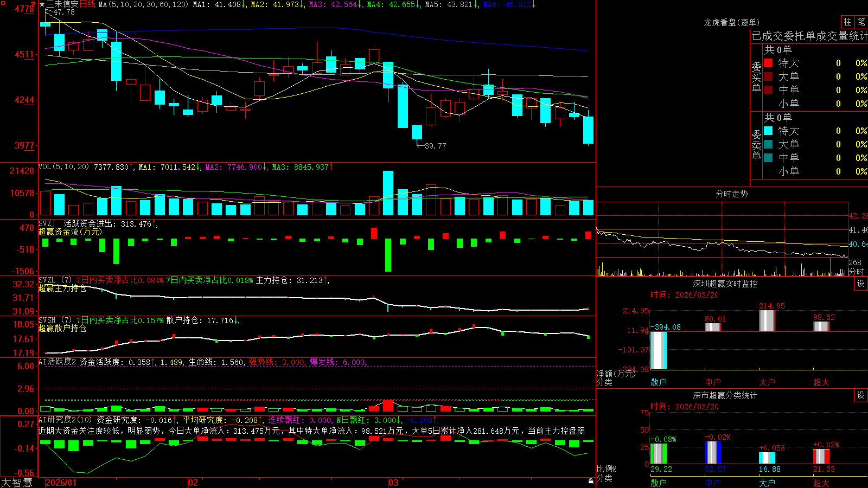The height and width of the screenshot is (488, 868).
Task: Click the 强势线: 3.000 label
Action: pos(277,362)
